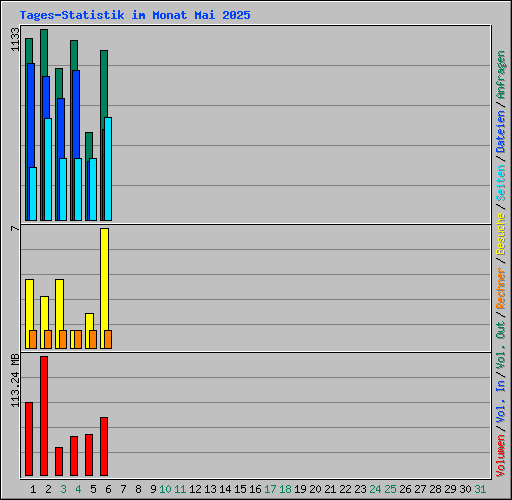Select the orange Rechner bar on day 1
This screenshot has width=512, height=500.
tap(33, 339)
